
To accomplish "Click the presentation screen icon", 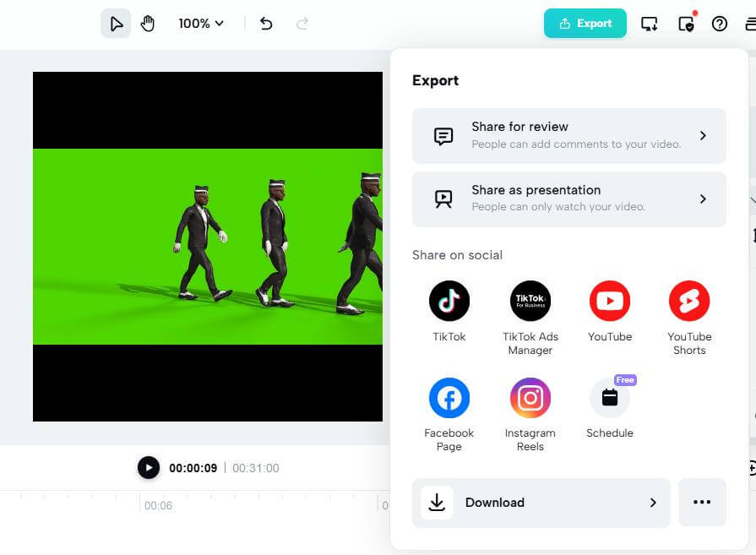I will pyautogui.click(x=443, y=199).
